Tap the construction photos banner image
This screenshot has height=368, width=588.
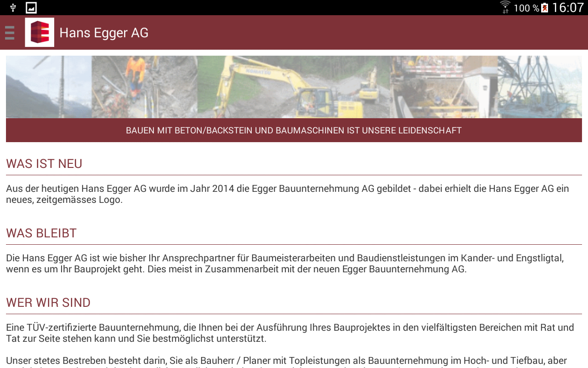[x=294, y=87]
